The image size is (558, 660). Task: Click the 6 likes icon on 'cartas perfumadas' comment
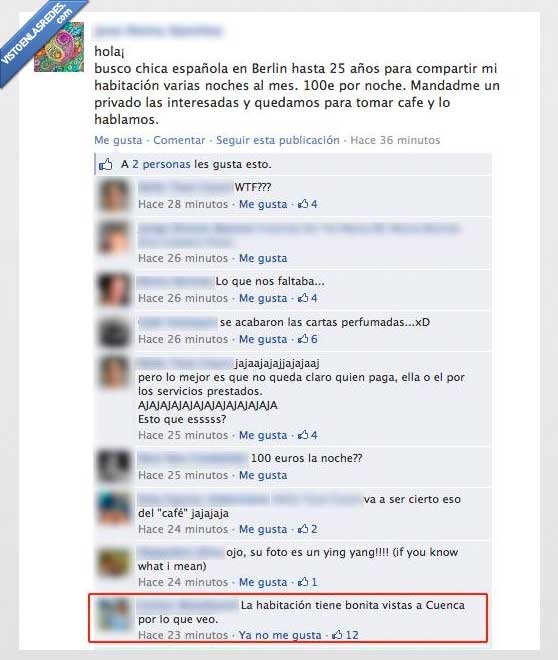tap(308, 339)
